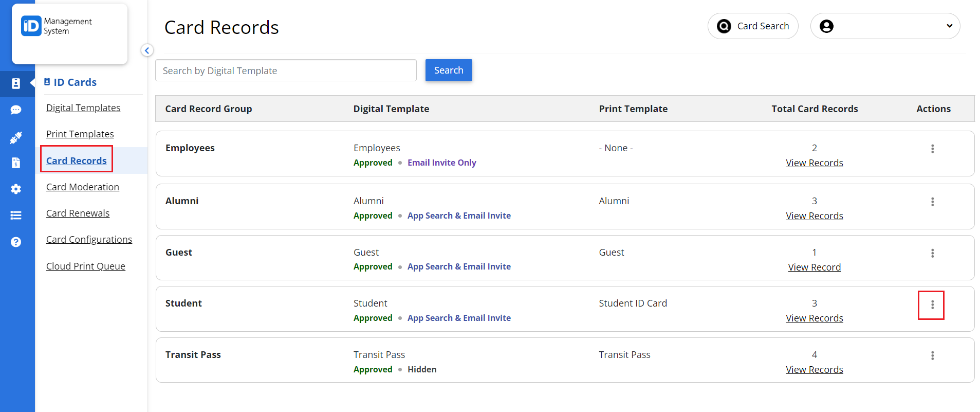Viewport: 980px width, 412px height.
Task: Click the Transit Pass group name
Action: coord(193,354)
